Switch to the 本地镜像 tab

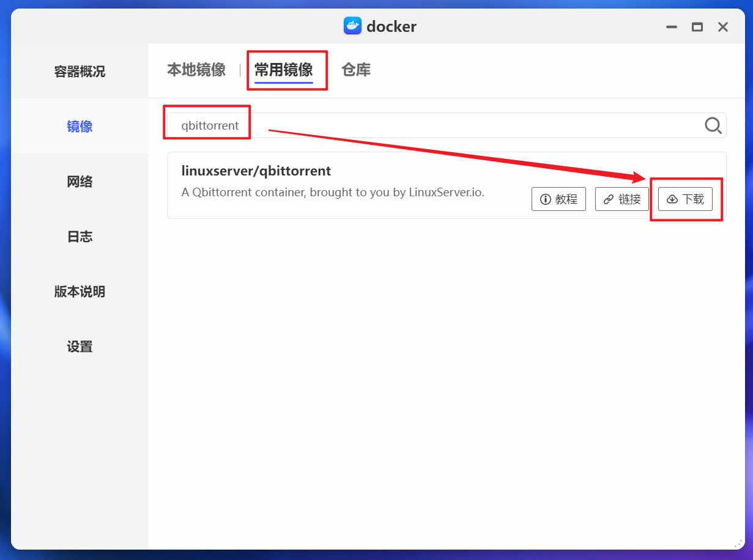tap(196, 70)
